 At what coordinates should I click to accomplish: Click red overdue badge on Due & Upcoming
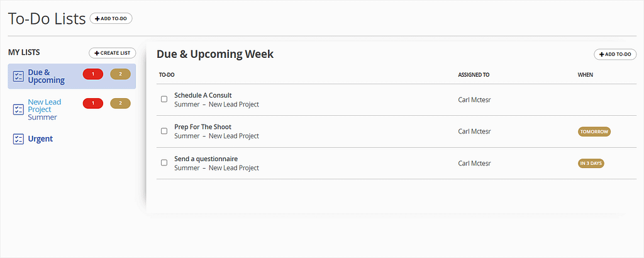tap(92, 74)
